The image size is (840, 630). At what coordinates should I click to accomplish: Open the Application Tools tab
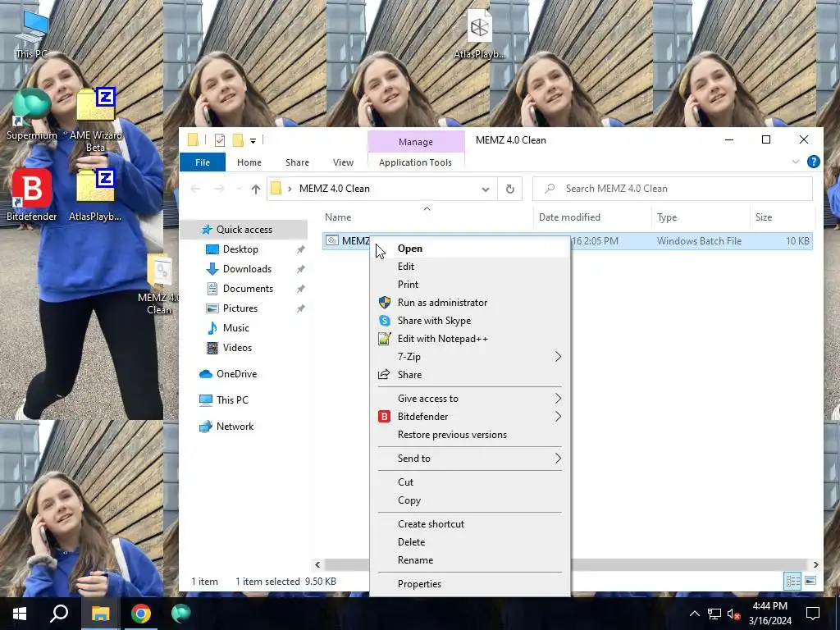point(415,162)
